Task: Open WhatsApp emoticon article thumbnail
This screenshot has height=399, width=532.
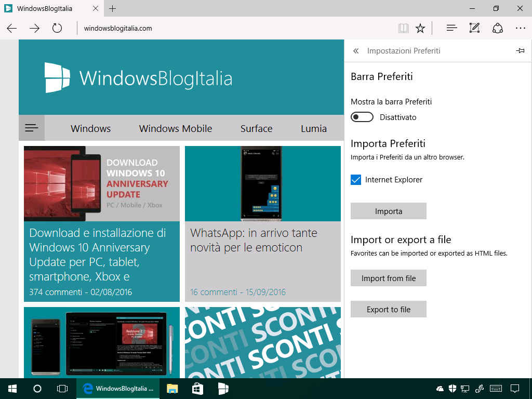Action: click(262, 183)
